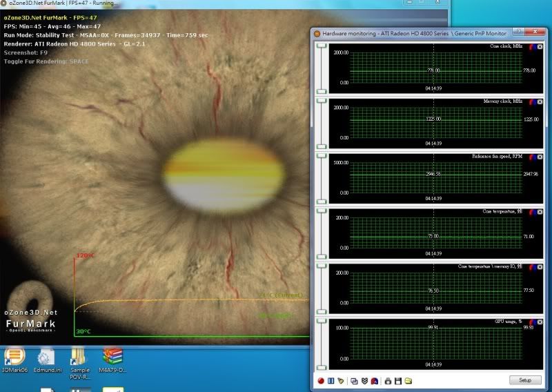Click the Core clock, MHz graph label
Viewport: 552px width, 392px height.
(x=506, y=46)
